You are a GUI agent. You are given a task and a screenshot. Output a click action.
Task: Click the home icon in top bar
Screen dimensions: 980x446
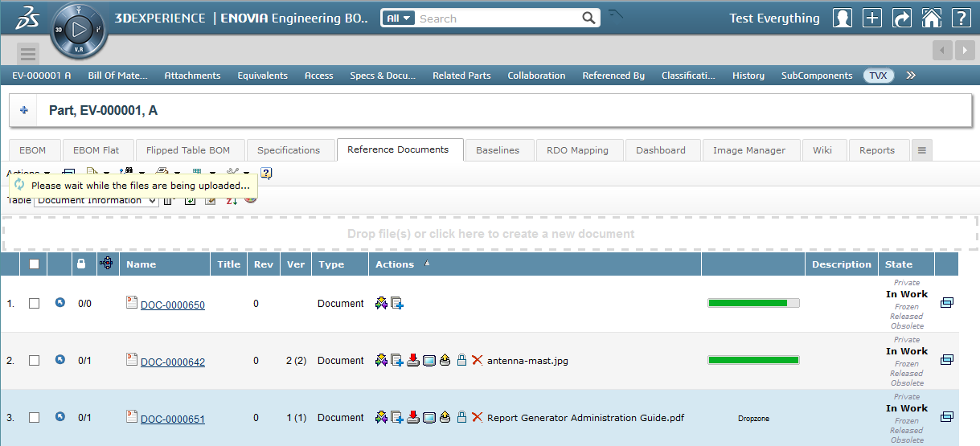(x=931, y=18)
